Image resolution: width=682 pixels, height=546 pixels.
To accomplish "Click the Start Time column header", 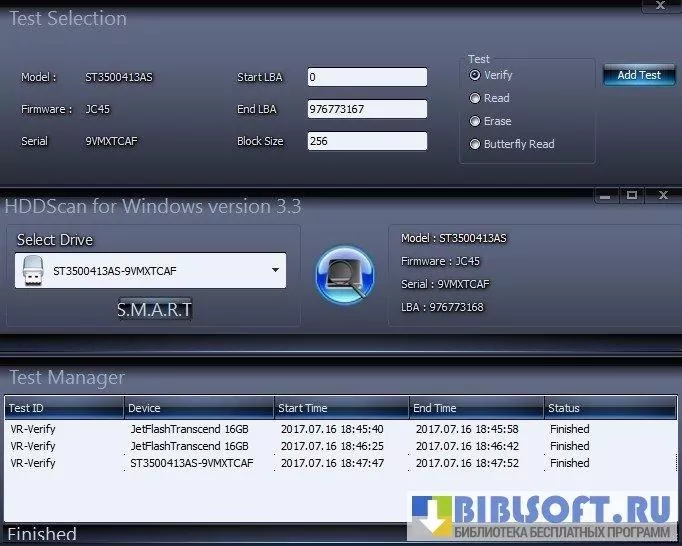I will click(341, 408).
